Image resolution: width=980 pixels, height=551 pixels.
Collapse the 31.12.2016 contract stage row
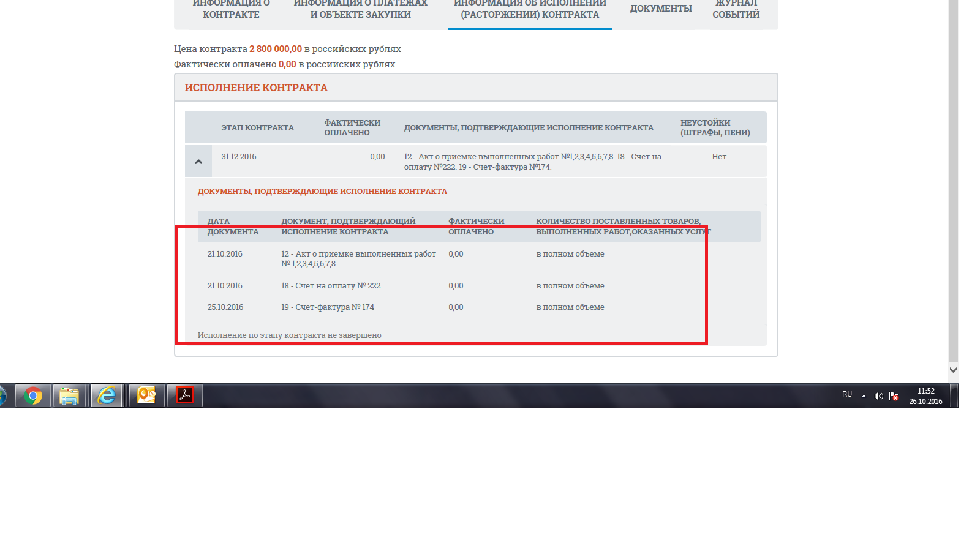[x=198, y=162]
